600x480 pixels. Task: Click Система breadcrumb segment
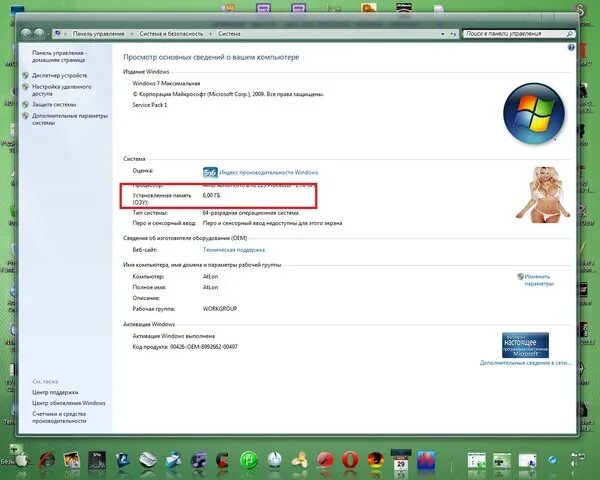[229, 34]
